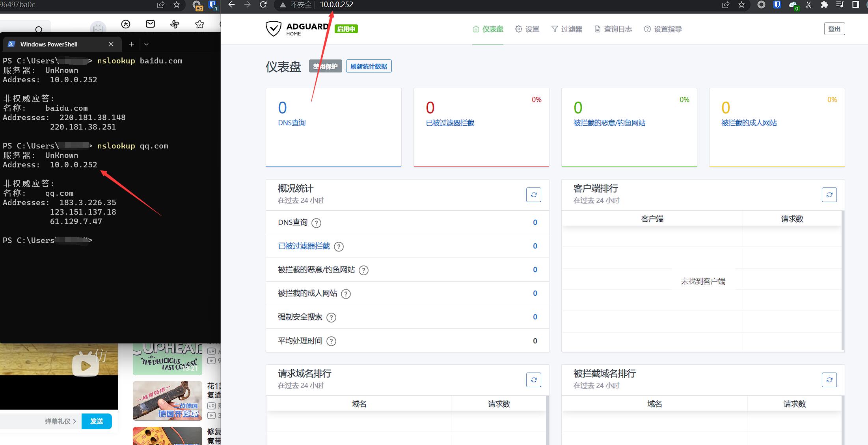Click refresh icon on 被拦截域名排行
The image size is (868, 445).
click(x=829, y=380)
